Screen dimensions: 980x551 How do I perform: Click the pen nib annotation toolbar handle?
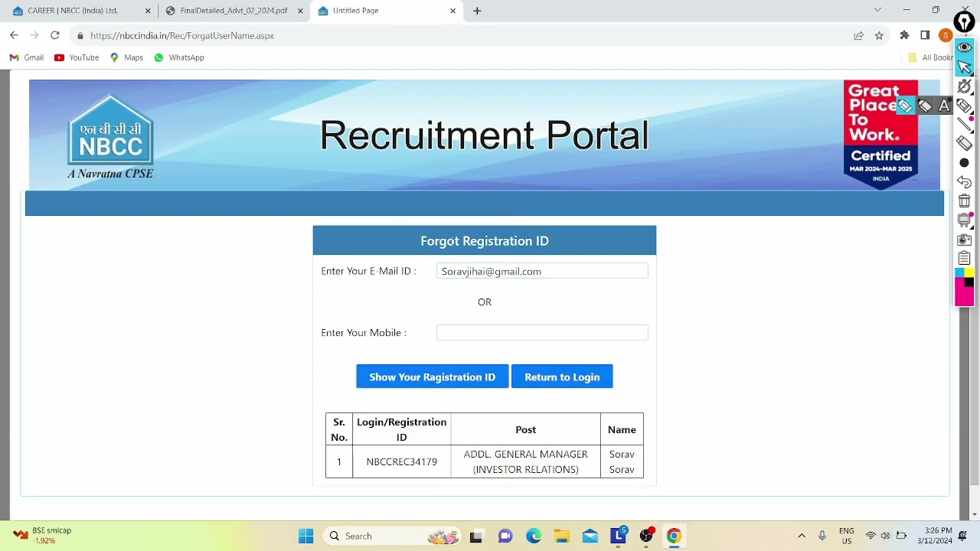(964, 22)
